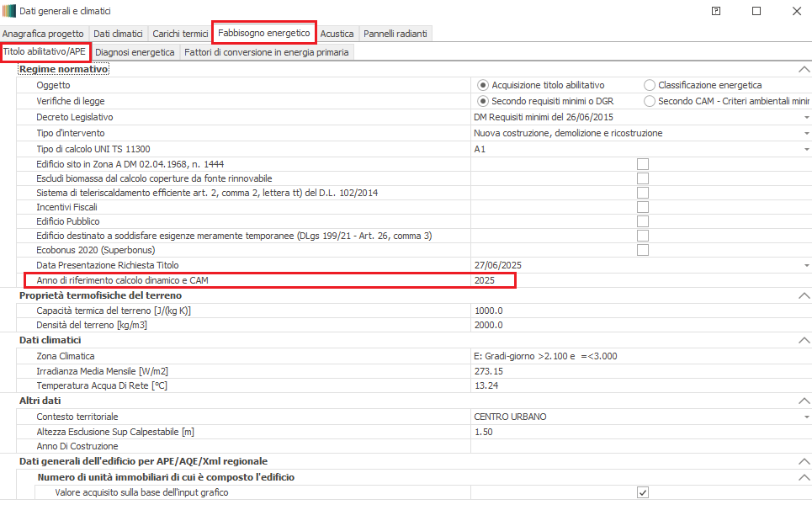This screenshot has width=812, height=526.
Task: Select Classificazione energetica radio option
Action: (x=650, y=85)
